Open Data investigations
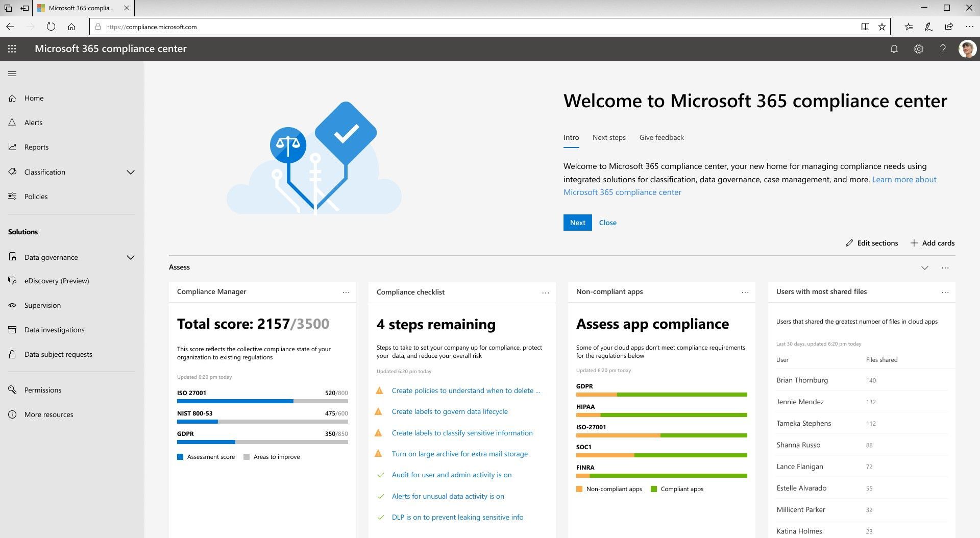The width and height of the screenshot is (980, 538). click(x=54, y=330)
